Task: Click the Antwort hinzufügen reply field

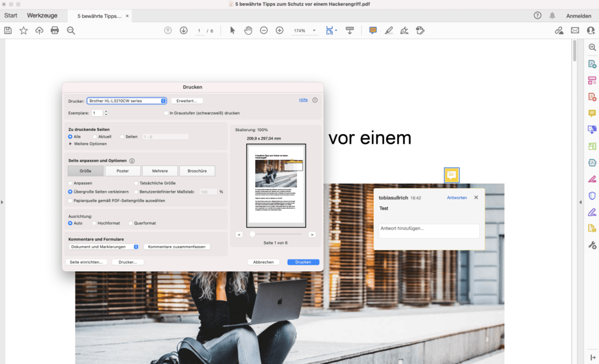Action: pos(429,230)
